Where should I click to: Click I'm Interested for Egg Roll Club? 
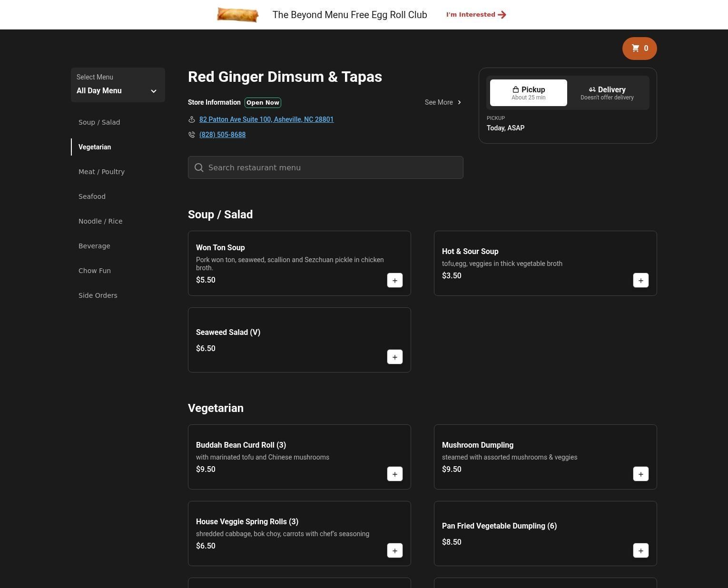point(475,15)
